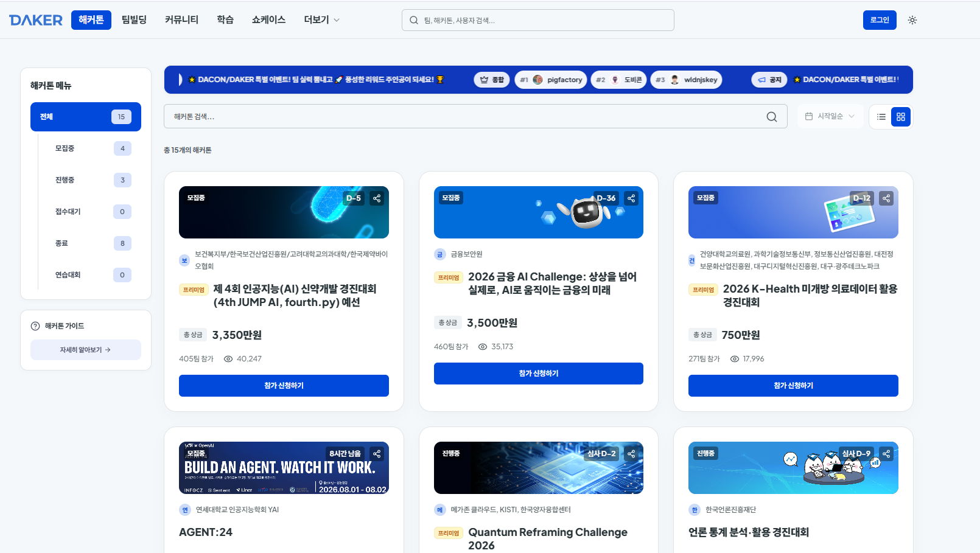Filter hackathons by 모집중 status
This screenshot has width=980, height=553.
91,148
